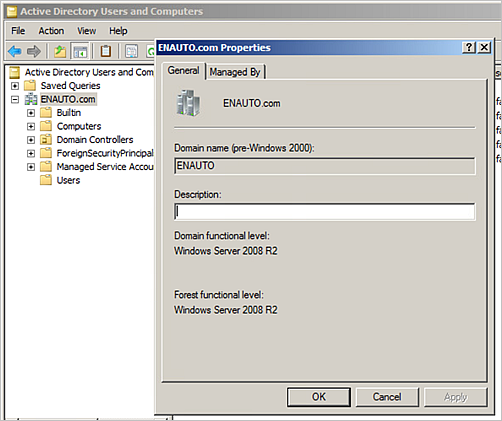
Task: Select the Users folder in tree
Action: (68, 180)
